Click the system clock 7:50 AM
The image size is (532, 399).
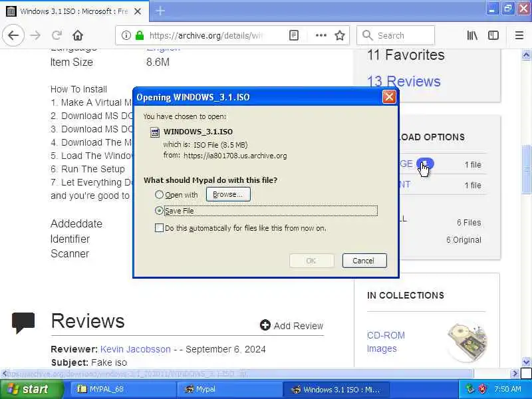(507, 389)
